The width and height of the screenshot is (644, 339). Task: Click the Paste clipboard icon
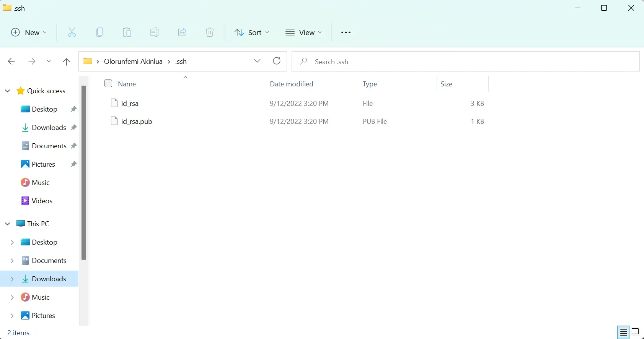[x=127, y=32]
